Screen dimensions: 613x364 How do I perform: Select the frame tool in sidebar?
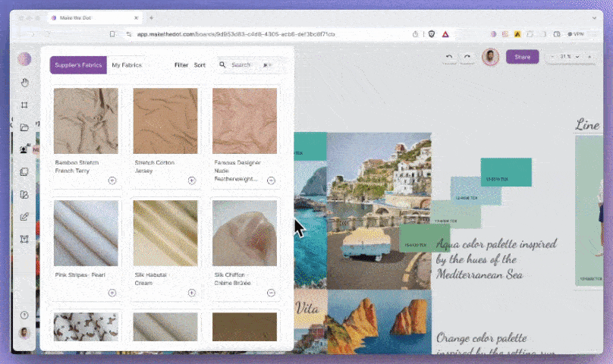click(24, 105)
